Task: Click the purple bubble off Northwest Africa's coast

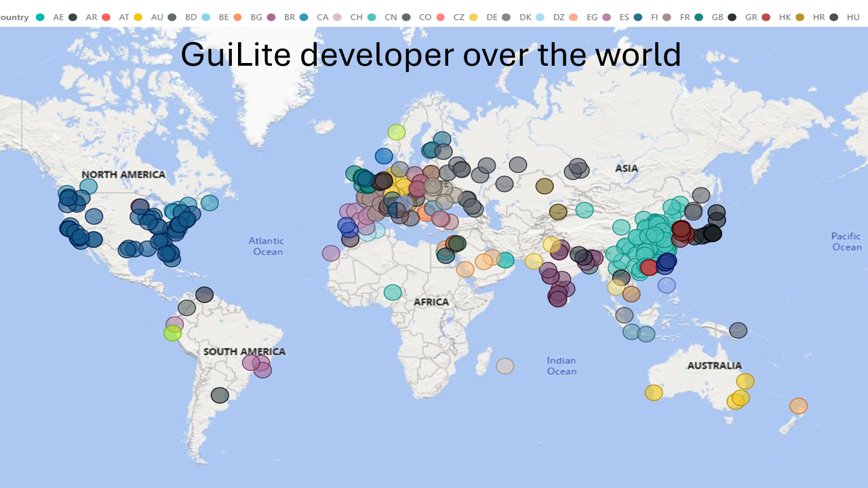Action: pos(331,253)
